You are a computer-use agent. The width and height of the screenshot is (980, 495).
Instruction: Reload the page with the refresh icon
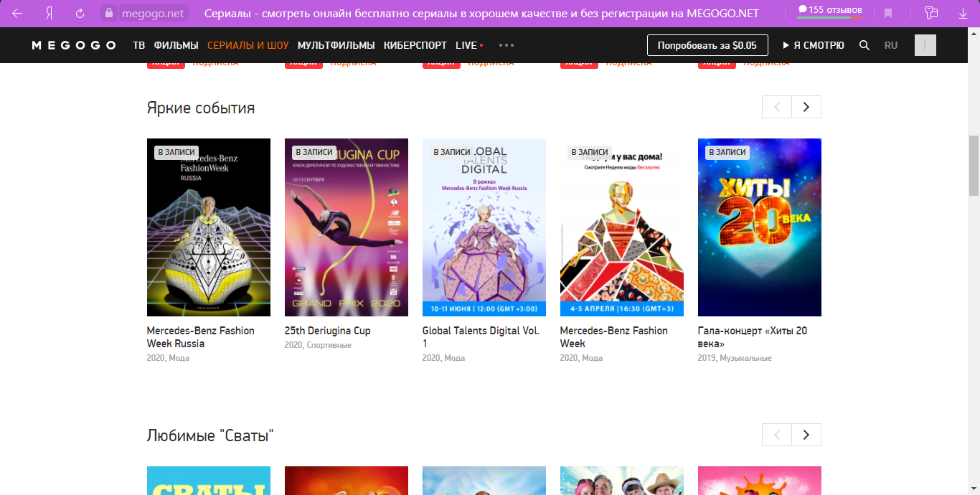coord(80,14)
